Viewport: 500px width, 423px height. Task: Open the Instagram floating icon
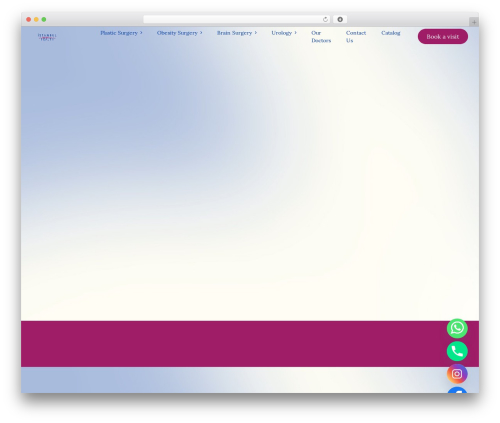(457, 374)
